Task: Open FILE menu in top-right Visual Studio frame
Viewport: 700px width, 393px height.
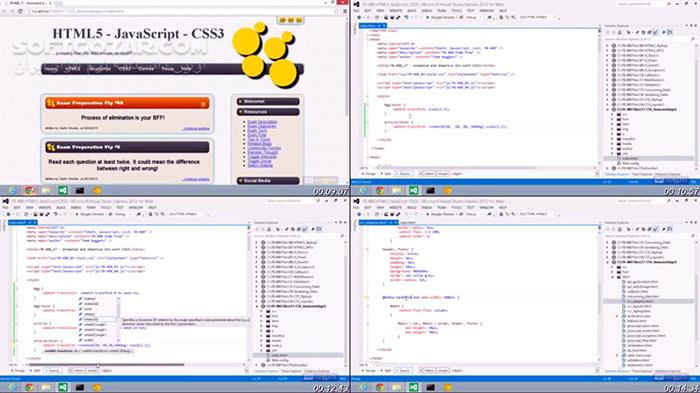Action: (x=356, y=11)
